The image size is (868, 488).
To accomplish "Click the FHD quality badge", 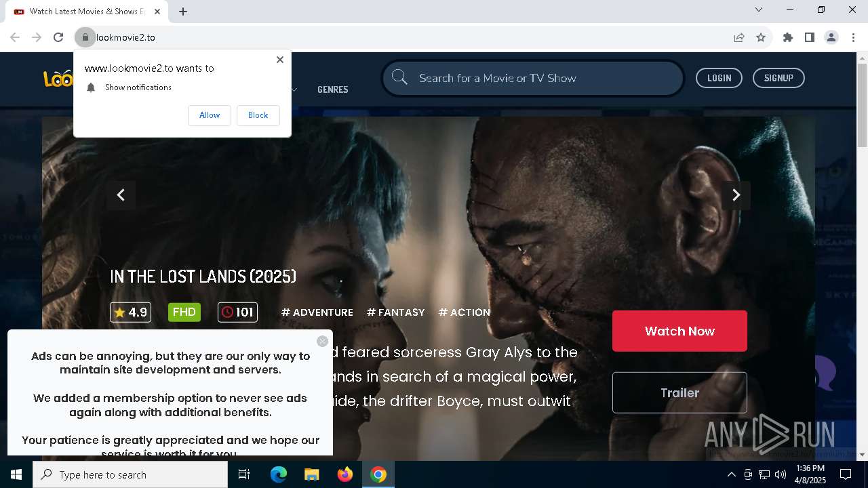I will pyautogui.click(x=184, y=312).
